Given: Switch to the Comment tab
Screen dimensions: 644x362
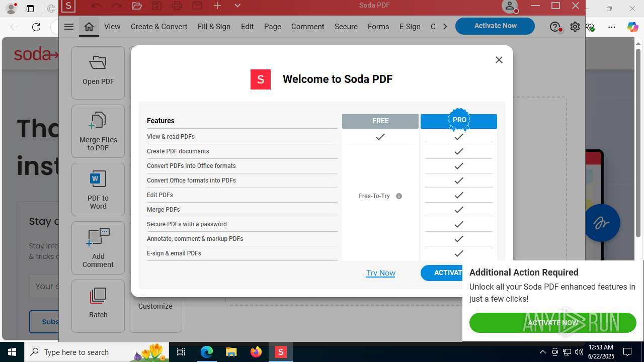Looking at the screenshot, I should [x=307, y=27].
